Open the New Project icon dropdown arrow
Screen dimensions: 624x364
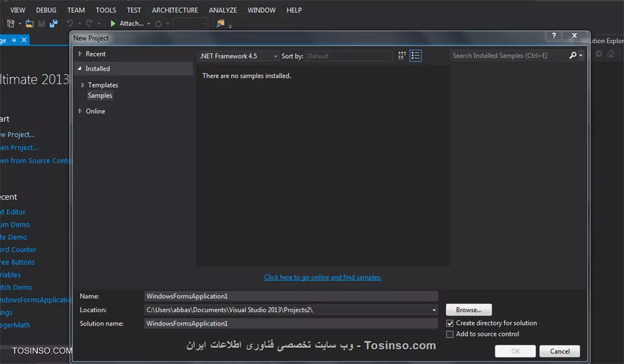(20, 24)
